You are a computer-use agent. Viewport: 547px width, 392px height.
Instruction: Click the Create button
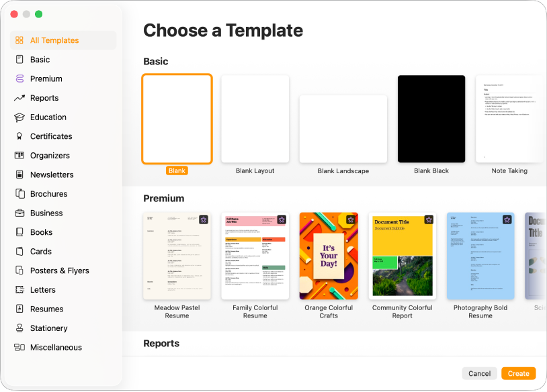(518, 373)
